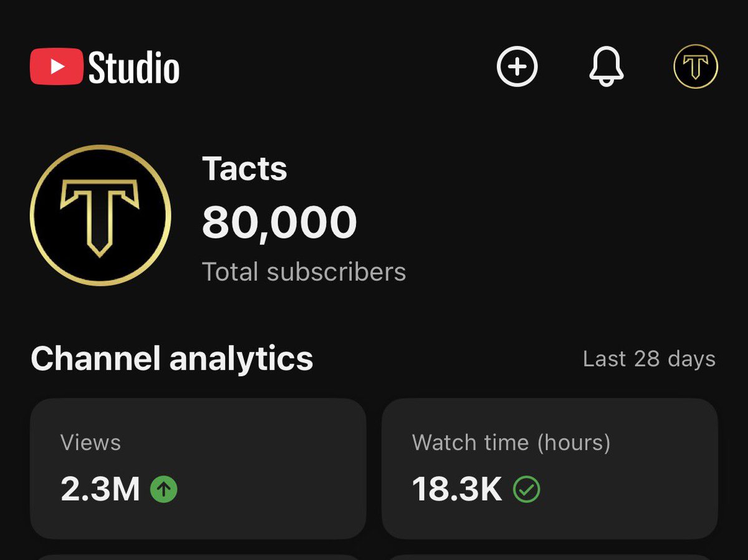Open the Channel analytics heading
Viewport: 748px width, 560px height.
pyautogui.click(x=171, y=359)
